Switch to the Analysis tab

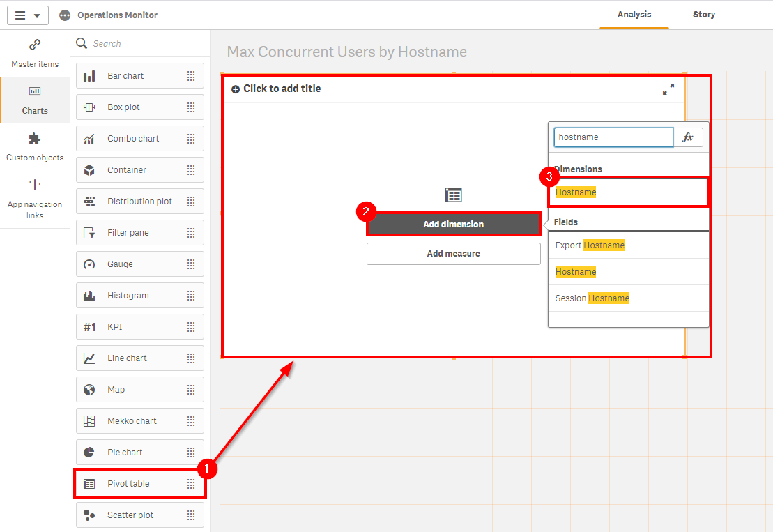click(x=633, y=14)
